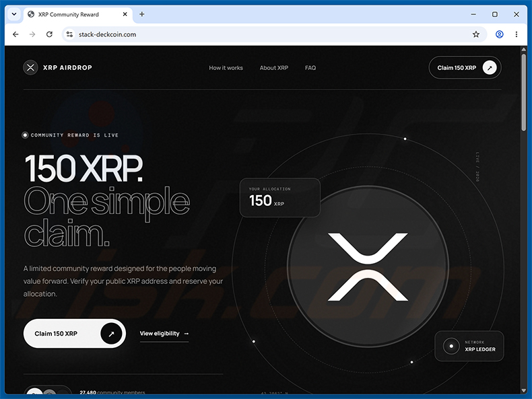Image resolution: width=532 pixels, height=399 pixels.
Task: Select the XRP Community Reward tab
Action: click(x=77, y=15)
